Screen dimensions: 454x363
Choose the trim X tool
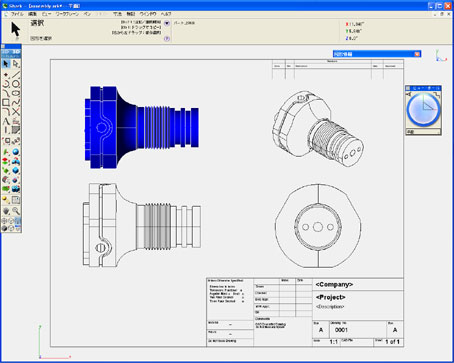tap(16, 112)
